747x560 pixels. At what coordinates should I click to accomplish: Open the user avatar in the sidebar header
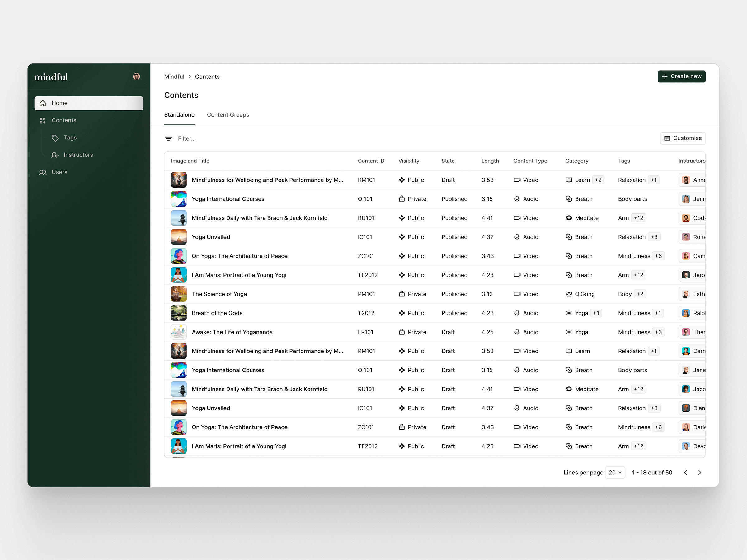point(136,77)
